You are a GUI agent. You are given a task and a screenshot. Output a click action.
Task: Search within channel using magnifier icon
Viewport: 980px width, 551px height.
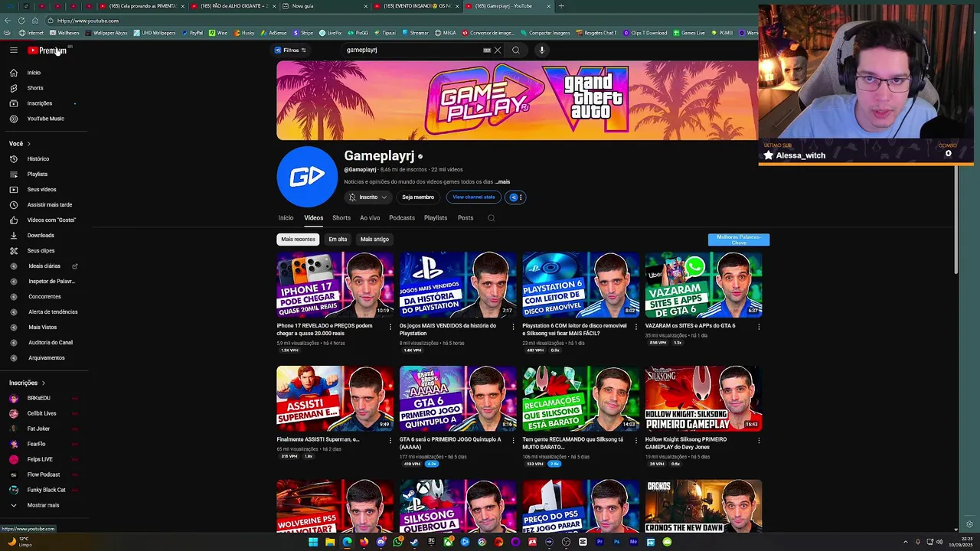pyautogui.click(x=492, y=218)
